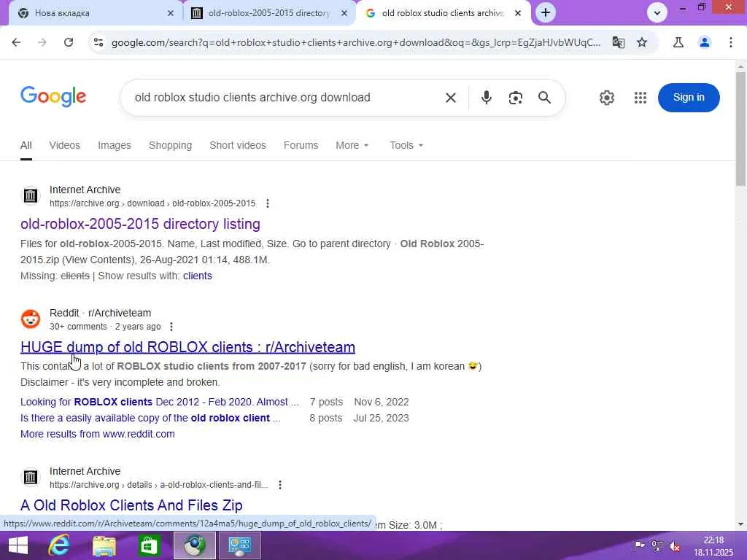Close the old-roblox-2005-2015 directory tab
Screen dimensions: 747x560
click(x=344, y=13)
